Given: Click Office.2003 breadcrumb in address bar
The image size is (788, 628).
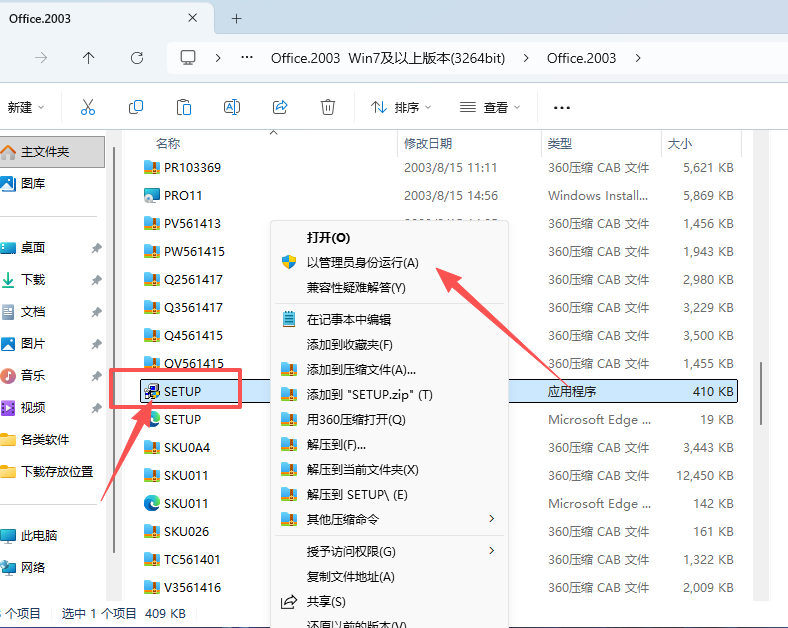Looking at the screenshot, I should click(x=581, y=58).
